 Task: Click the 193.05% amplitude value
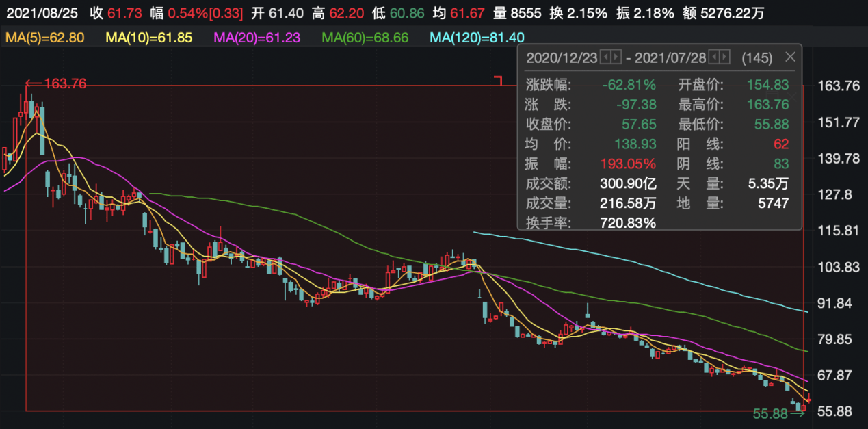pos(629,164)
